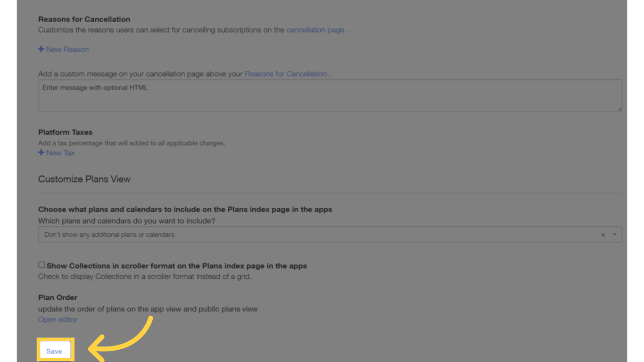Select the Customize Plans View heading
The width and height of the screenshot is (644, 362).
84,179
